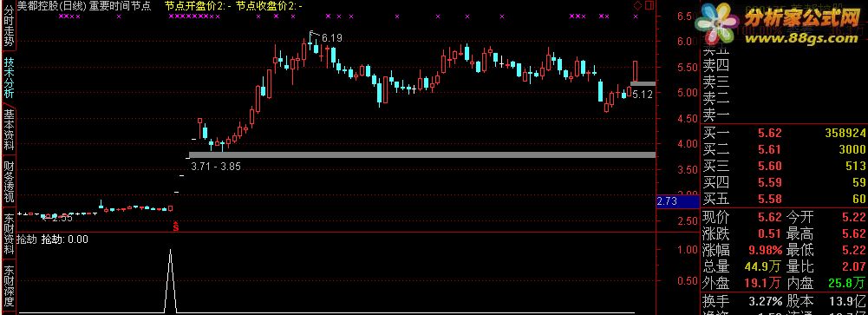The width and height of the screenshot is (868, 315).
Task: Click the 买四 price 5.59
Action: 770,182
